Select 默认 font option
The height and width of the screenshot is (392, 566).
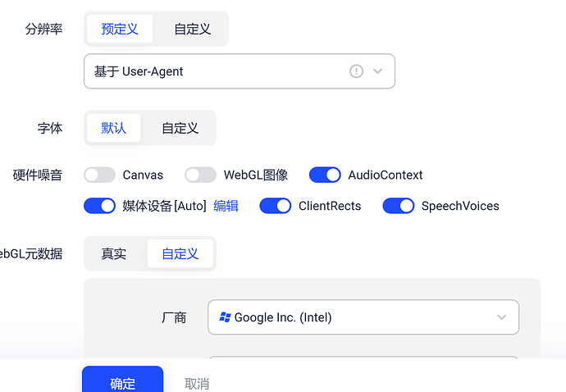tap(114, 128)
